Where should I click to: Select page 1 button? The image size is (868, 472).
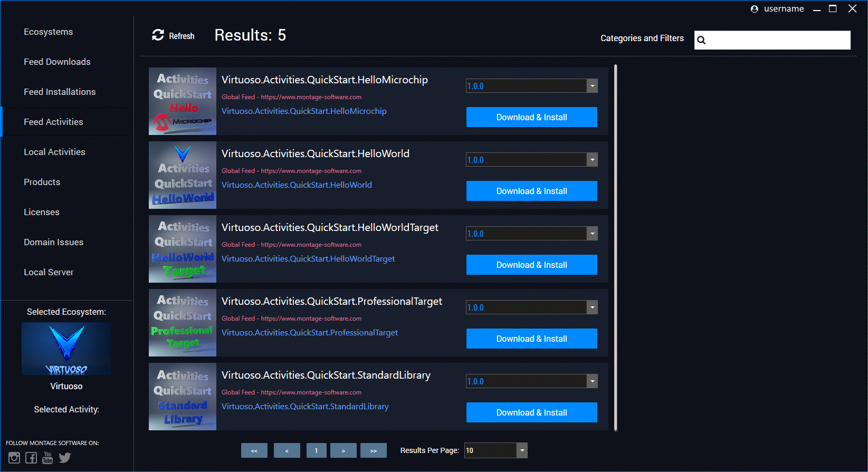(317, 450)
